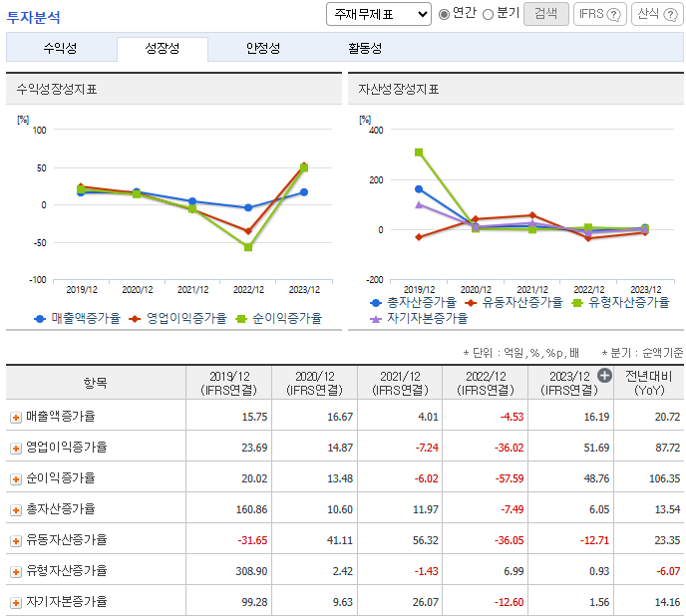The width and height of the screenshot is (686, 616).
Task: Open the 주재무제표 dropdown
Action: (379, 14)
